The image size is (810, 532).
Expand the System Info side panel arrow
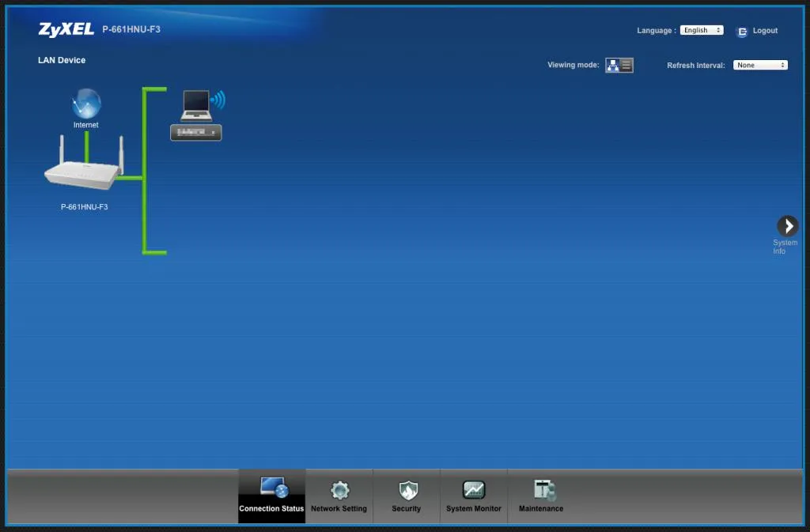(x=788, y=226)
